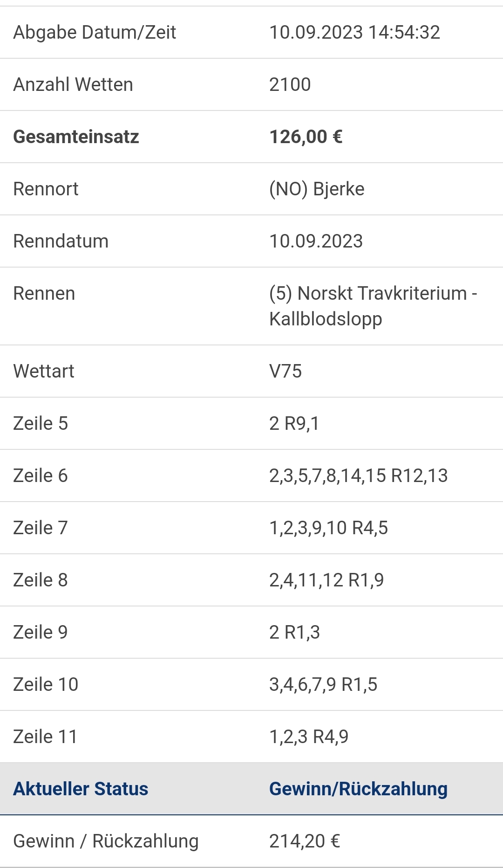Tap Zeile 6 picks 2,3,5,7,8,14,15 R12,13
The height and width of the screenshot is (868, 503).
358,476
